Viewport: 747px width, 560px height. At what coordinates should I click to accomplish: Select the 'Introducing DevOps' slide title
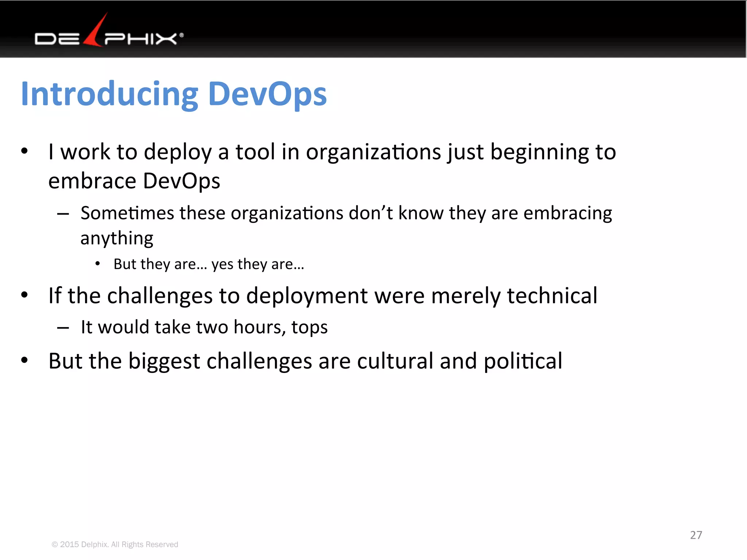[x=174, y=94]
